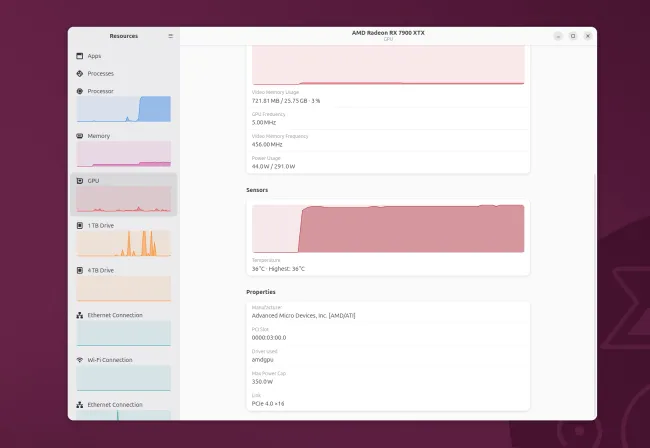
Task: Open the Resources hamburger menu
Action: tap(170, 36)
